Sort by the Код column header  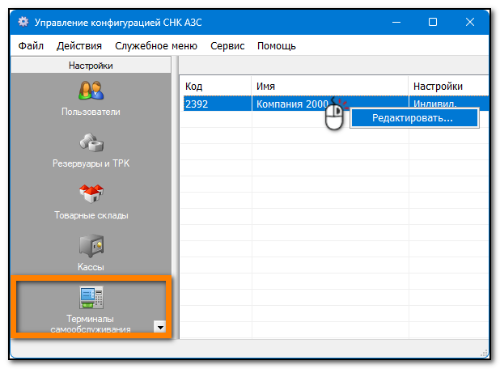pos(216,86)
